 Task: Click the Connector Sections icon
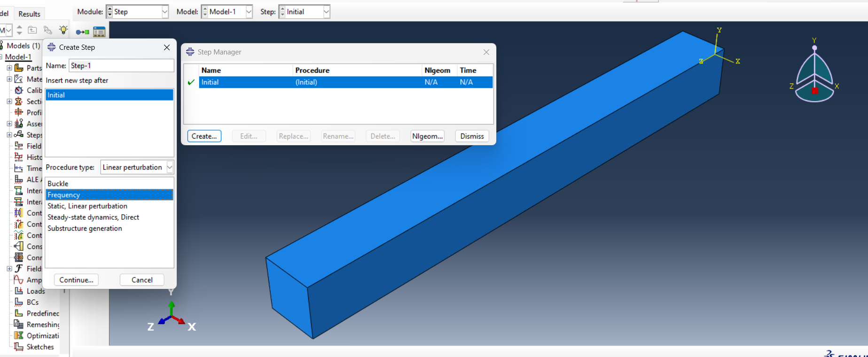(x=19, y=257)
